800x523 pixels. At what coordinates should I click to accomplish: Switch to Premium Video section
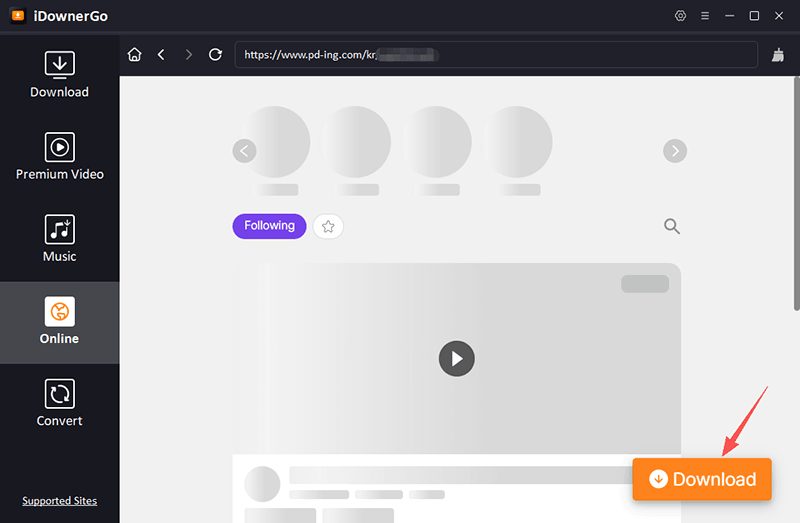59,157
